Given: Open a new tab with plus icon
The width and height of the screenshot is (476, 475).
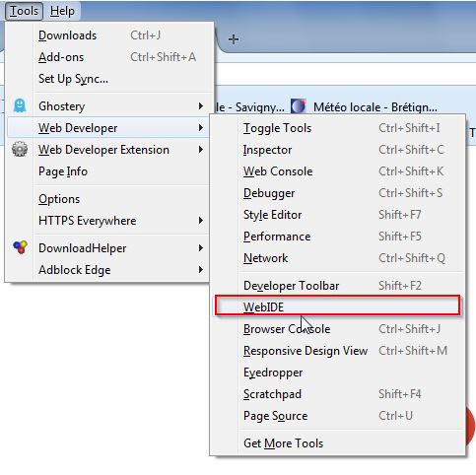Looking at the screenshot, I should coord(234,39).
